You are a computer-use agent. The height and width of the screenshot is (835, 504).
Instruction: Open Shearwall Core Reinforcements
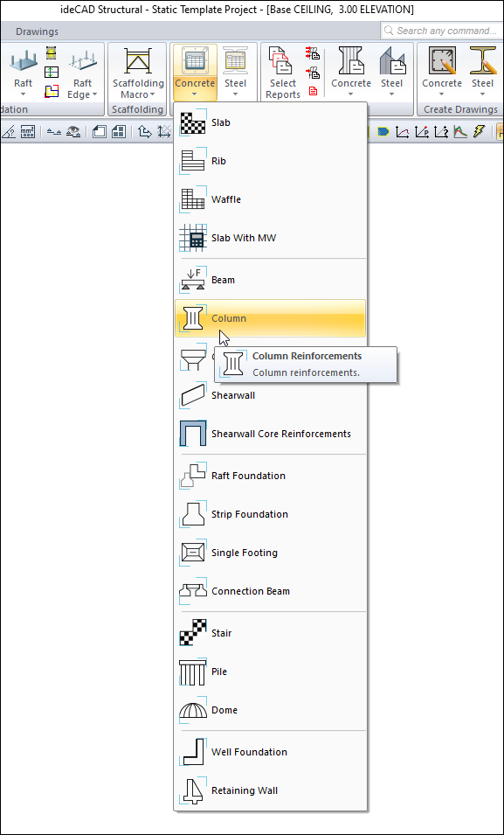click(x=271, y=434)
